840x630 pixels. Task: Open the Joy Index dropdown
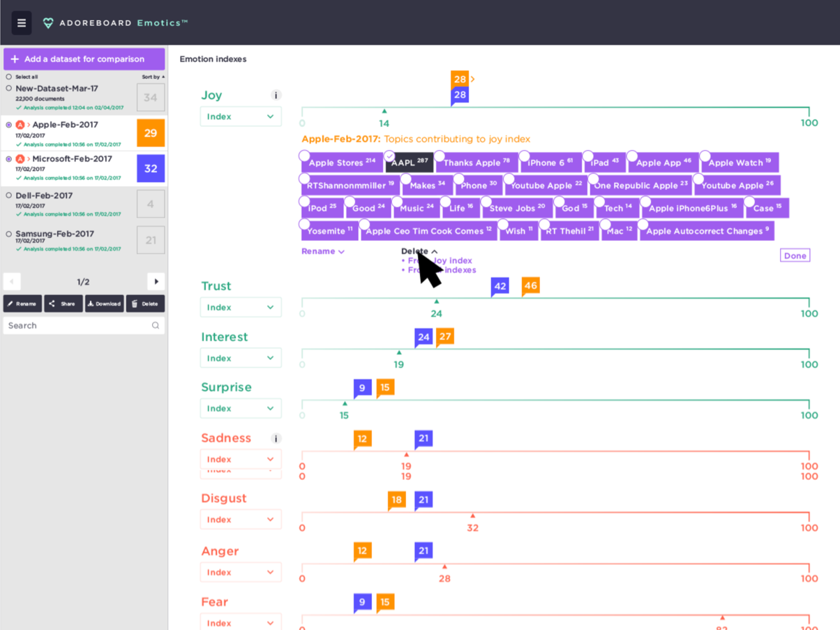(x=241, y=117)
